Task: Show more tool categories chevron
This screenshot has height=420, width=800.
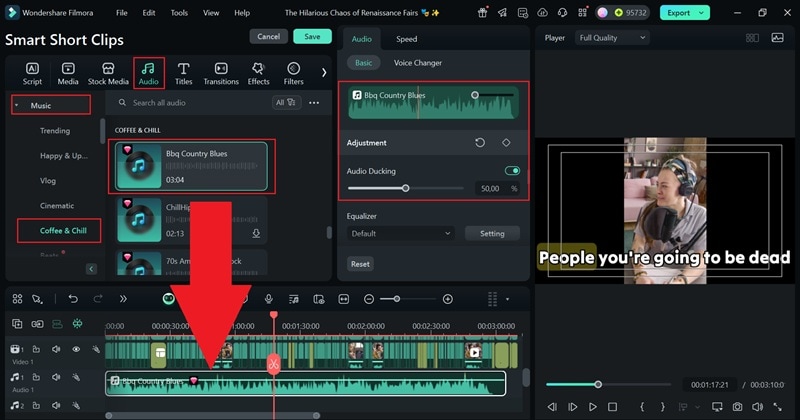Action: click(x=324, y=72)
